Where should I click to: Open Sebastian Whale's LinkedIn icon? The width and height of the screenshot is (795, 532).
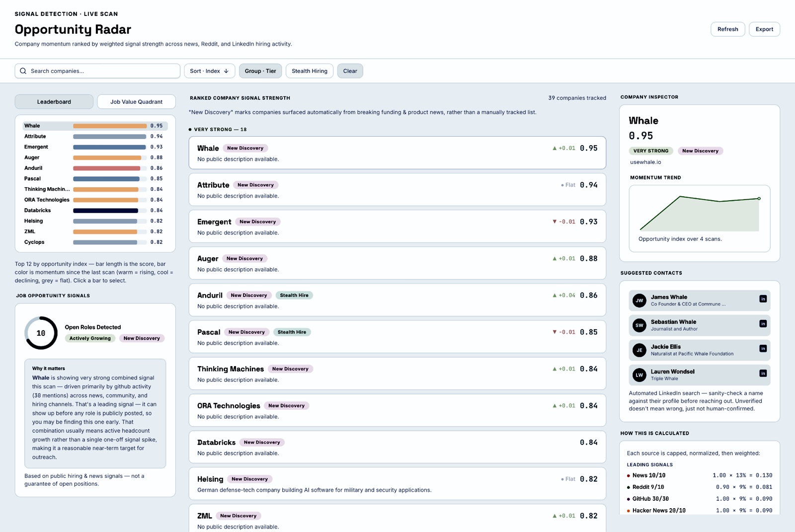pyautogui.click(x=763, y=324)
